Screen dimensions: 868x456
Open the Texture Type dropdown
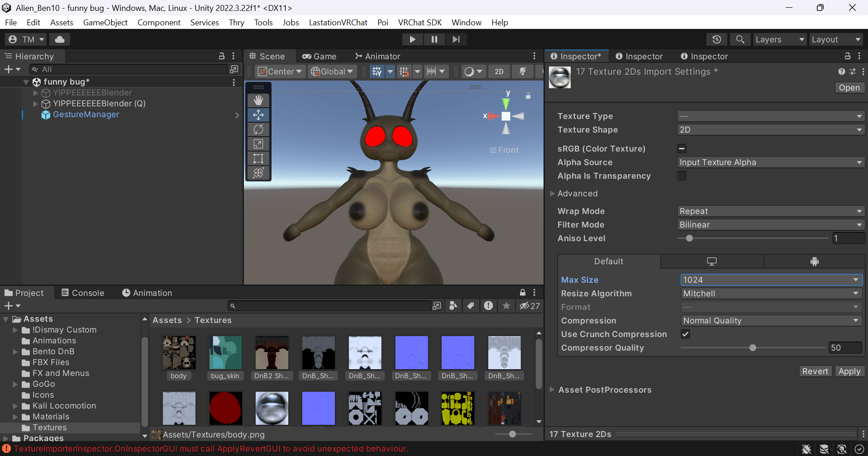[x=771, y=116]
